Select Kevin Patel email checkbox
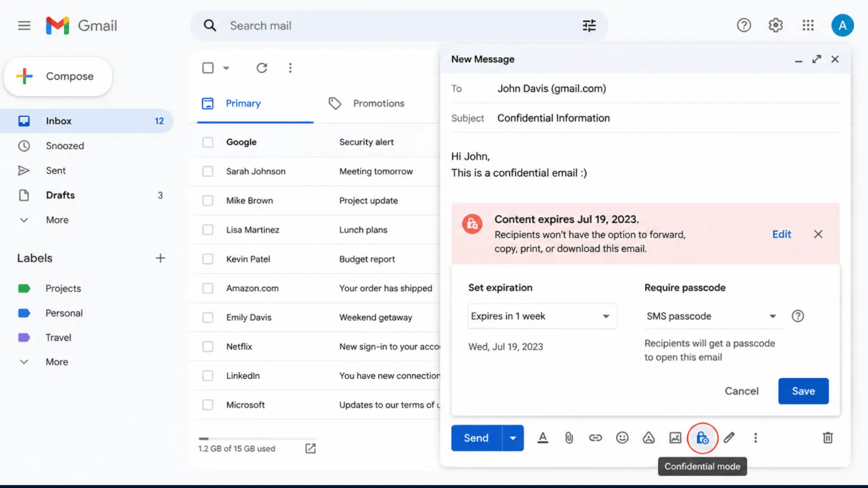The width and height of the screenshot is (868, 488). point(208,259)
